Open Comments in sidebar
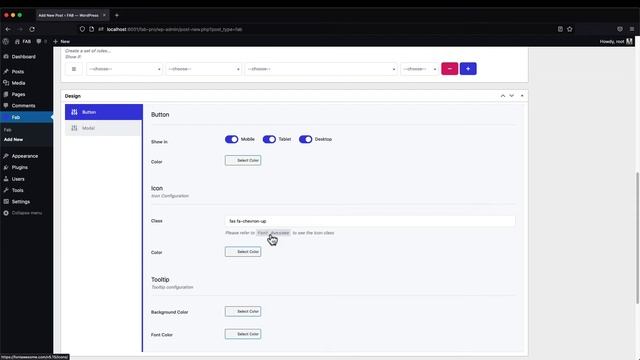The height and width of the screenshot is (360, 640). (23, 106)
